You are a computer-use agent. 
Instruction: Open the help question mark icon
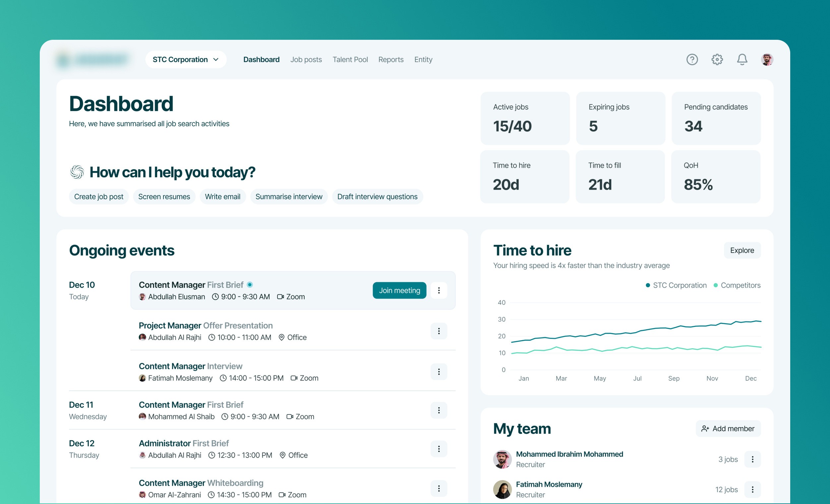click(x=692, y=60)
